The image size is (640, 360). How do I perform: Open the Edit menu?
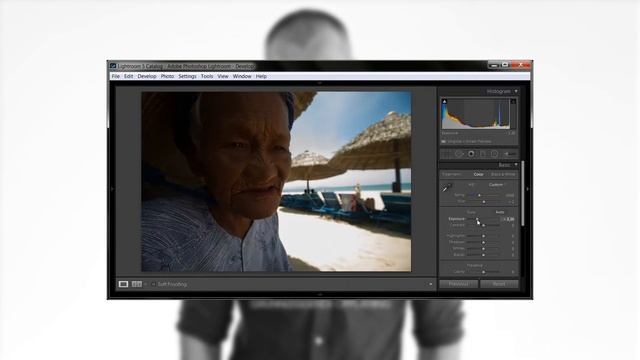[129, 76]
